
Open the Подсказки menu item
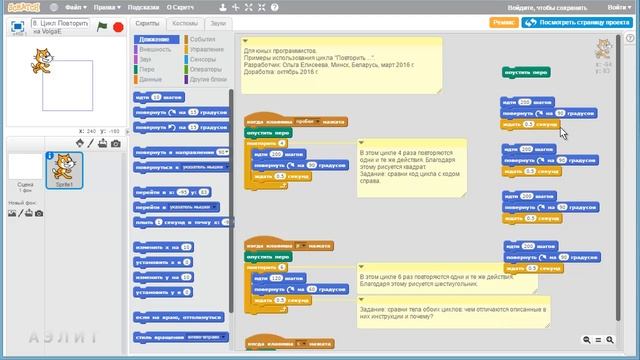(x=143, y=7)
